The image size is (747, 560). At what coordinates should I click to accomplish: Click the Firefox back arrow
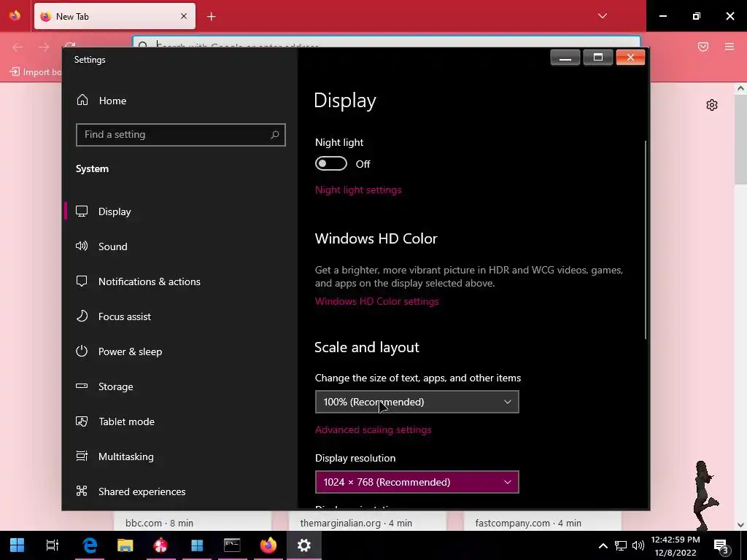[x=18, y=47]
